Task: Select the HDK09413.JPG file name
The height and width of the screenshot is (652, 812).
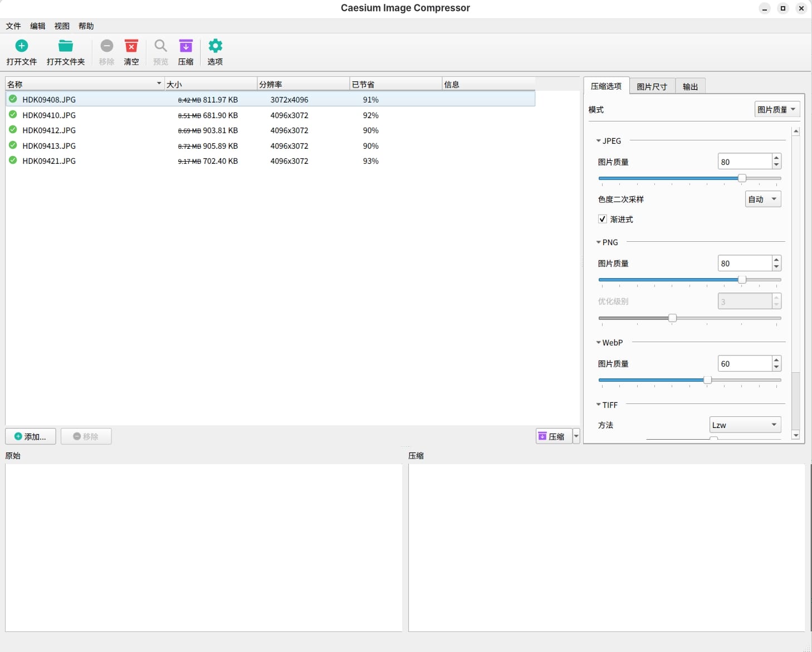Action: pyautogui.click(x=49, y=146)
